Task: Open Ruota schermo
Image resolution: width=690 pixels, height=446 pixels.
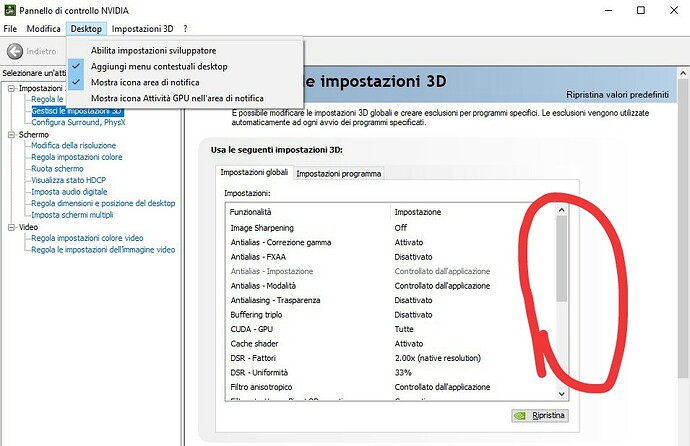Action: 57,168
